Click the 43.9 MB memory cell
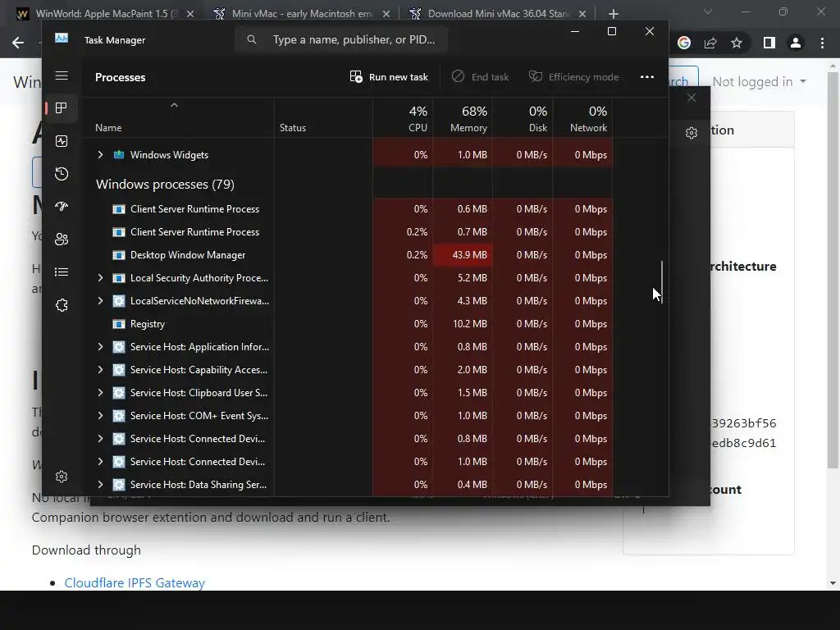The width and height of the screenshot is (840, 630). (463, 255)
